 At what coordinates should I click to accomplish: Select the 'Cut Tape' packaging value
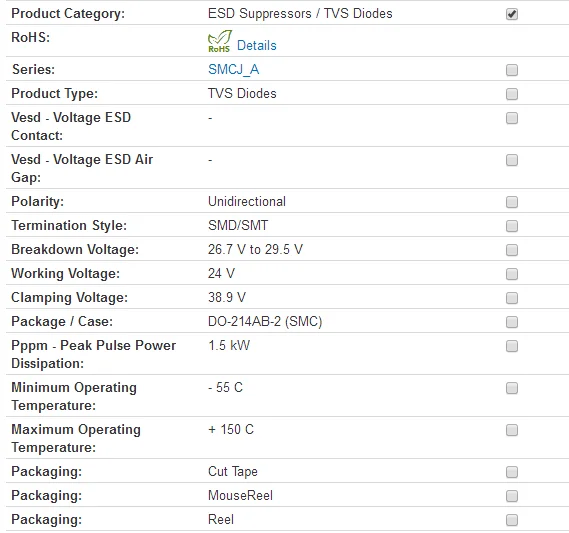tap(233, 471)
